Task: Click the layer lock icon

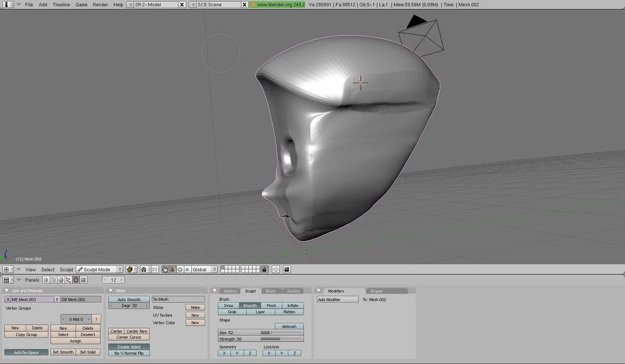Action: pos(264,269)
